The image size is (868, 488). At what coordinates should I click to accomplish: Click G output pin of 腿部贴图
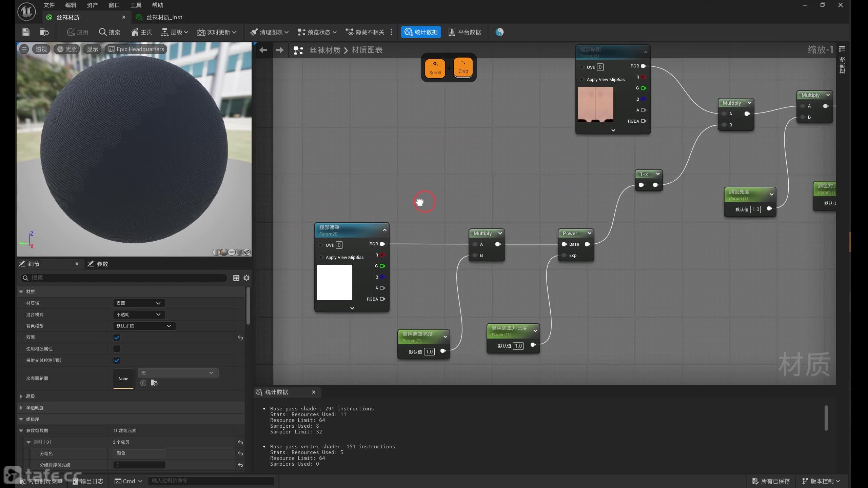tap(643, 88)
